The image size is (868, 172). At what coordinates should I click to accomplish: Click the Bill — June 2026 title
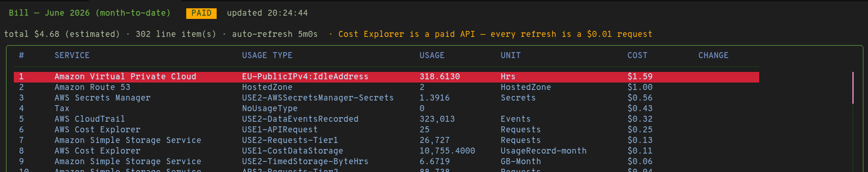(x=90, y=13)
